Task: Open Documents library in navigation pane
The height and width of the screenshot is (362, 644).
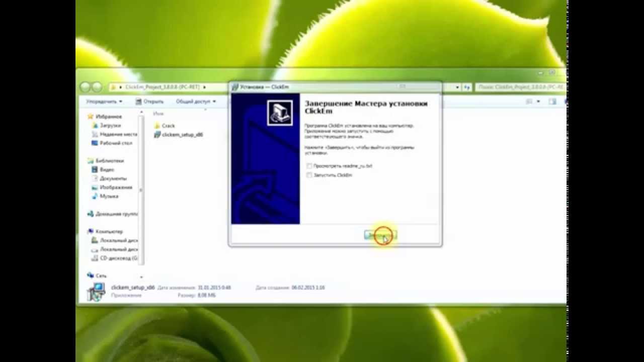Action: (110, 178)
